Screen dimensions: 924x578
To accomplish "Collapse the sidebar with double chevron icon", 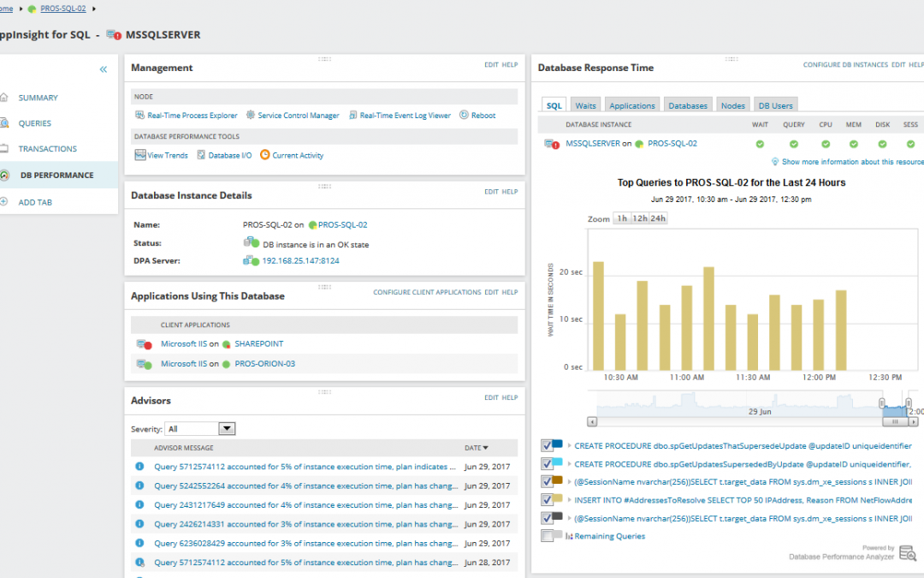I will (x=104, y=69).
